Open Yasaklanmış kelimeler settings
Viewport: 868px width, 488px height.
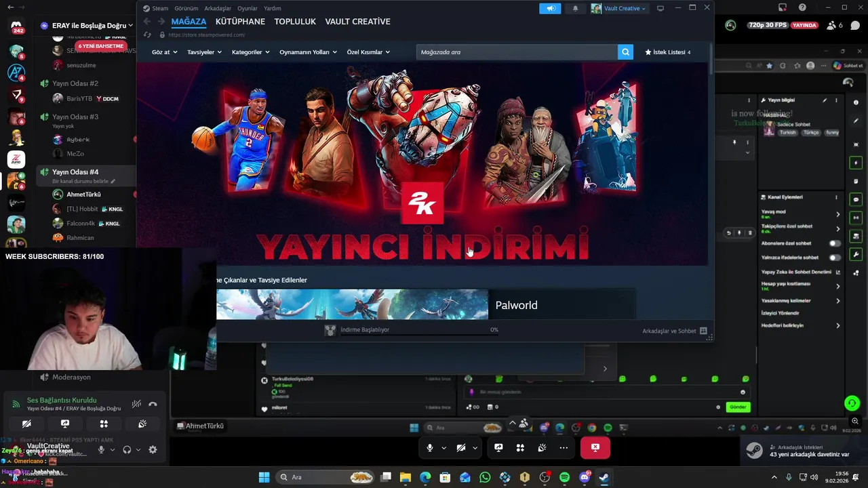click(x=801, y=300)
